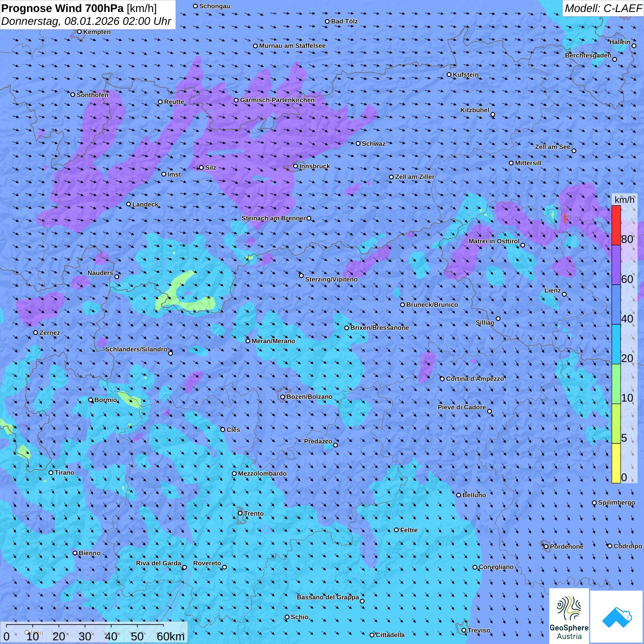Click the Zell am See marker
This screenshot has width=644, height=644.
(x=574, y=150)
